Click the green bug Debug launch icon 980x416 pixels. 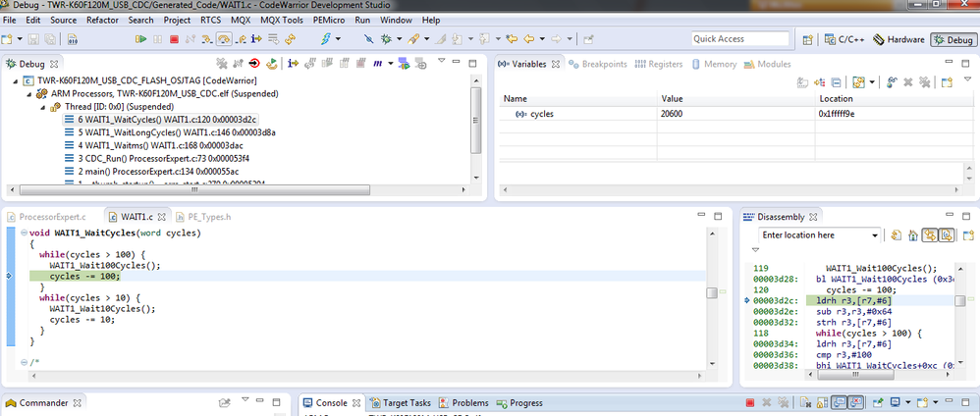click(386, 38)
